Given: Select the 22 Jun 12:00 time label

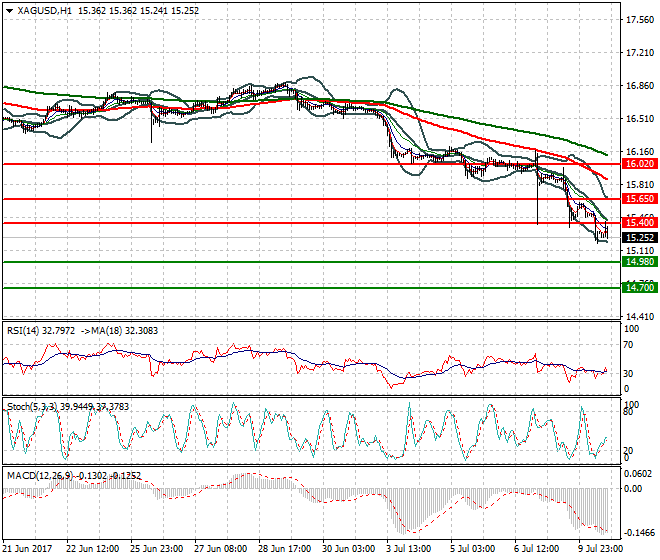Looking at the screenshot, I should [93, 549].
